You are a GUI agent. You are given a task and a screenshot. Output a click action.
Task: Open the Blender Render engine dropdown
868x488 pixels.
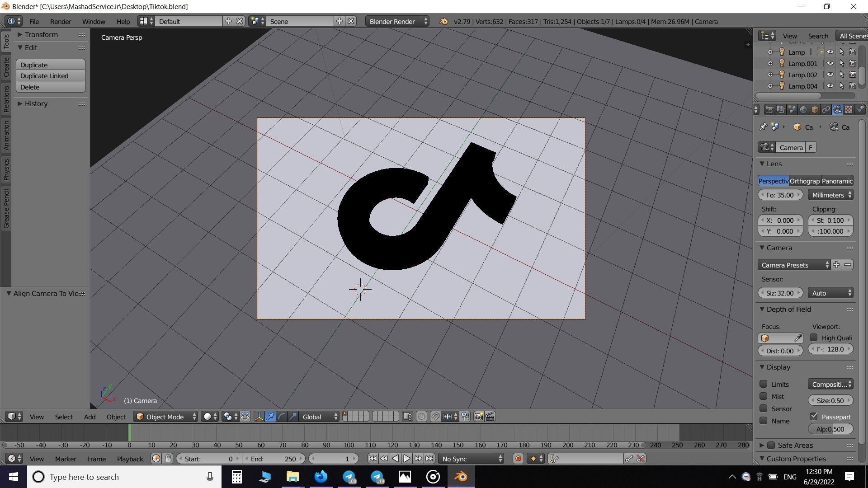click(397, 21)
